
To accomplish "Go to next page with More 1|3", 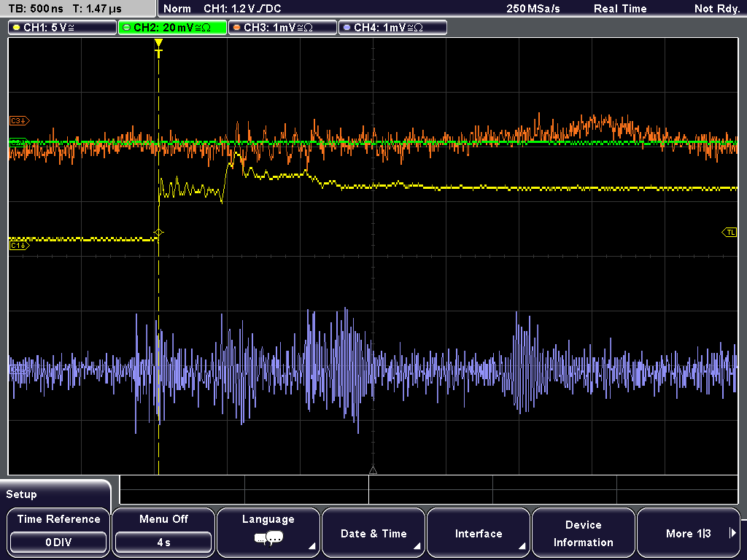I will (x=689, y=532).
